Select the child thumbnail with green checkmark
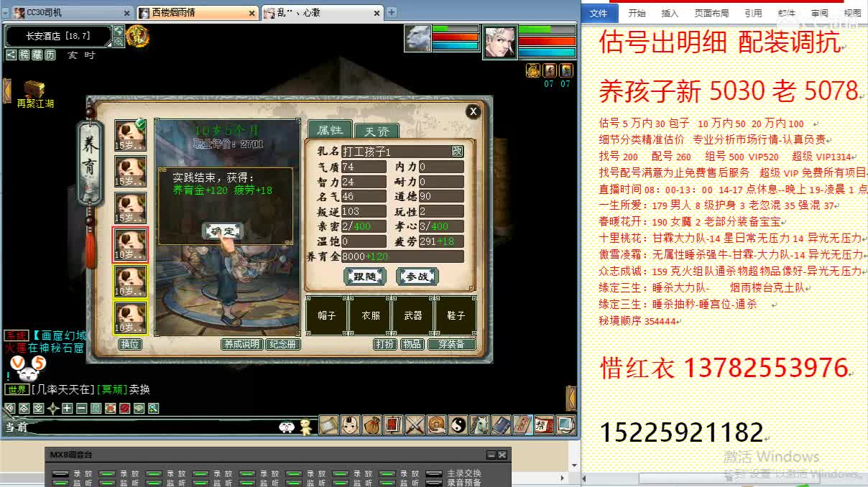The height and width of the screenshot is (487, 868). 131,135
